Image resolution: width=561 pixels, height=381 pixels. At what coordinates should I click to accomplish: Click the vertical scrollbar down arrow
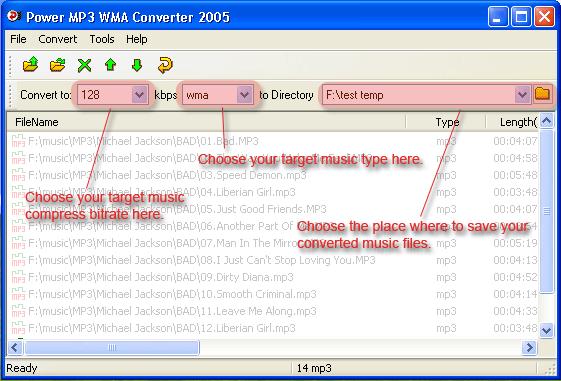(546, 330)
